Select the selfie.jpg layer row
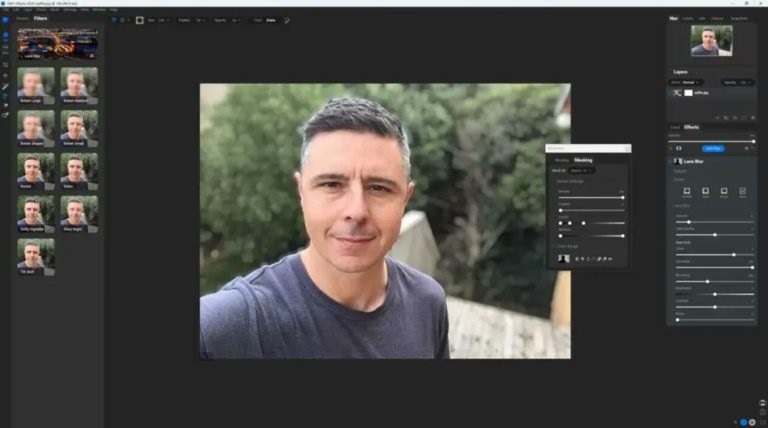This screenshot has height=428, width=768. 713,93
